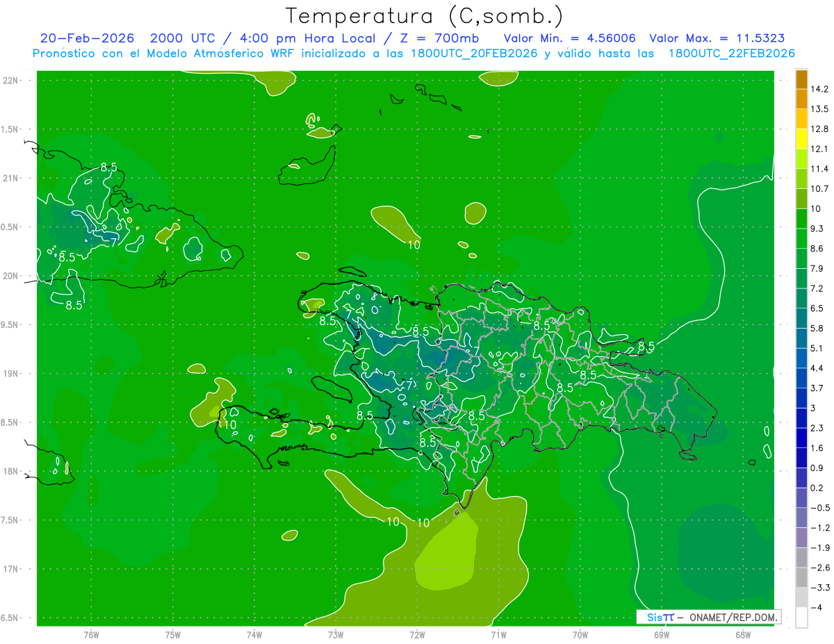Click the "13.5" color scale value
Screen dimensions: 834x644
[821, 109]
